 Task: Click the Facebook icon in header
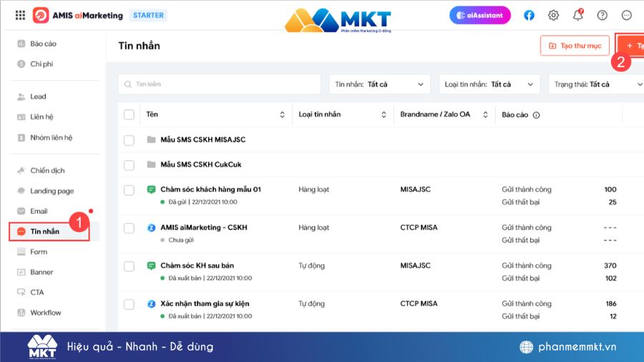pyautogui.click(x=529, y=15)
